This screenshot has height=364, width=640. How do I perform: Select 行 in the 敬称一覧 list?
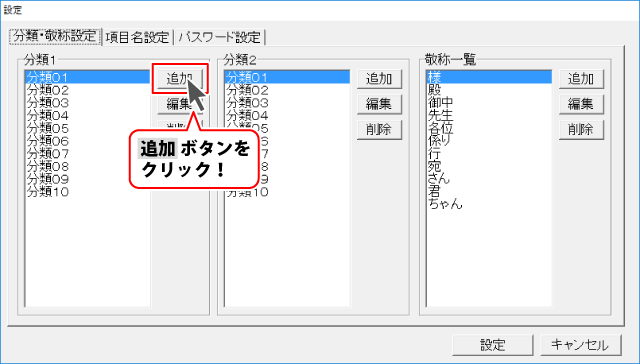(489, 154)
